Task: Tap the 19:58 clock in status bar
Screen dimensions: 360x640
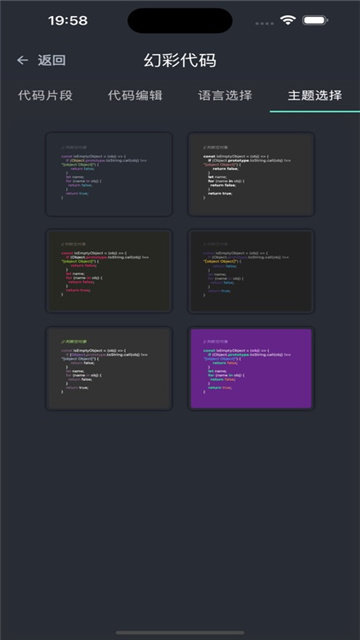Action: pyautogui.click(x=68, y=20)
